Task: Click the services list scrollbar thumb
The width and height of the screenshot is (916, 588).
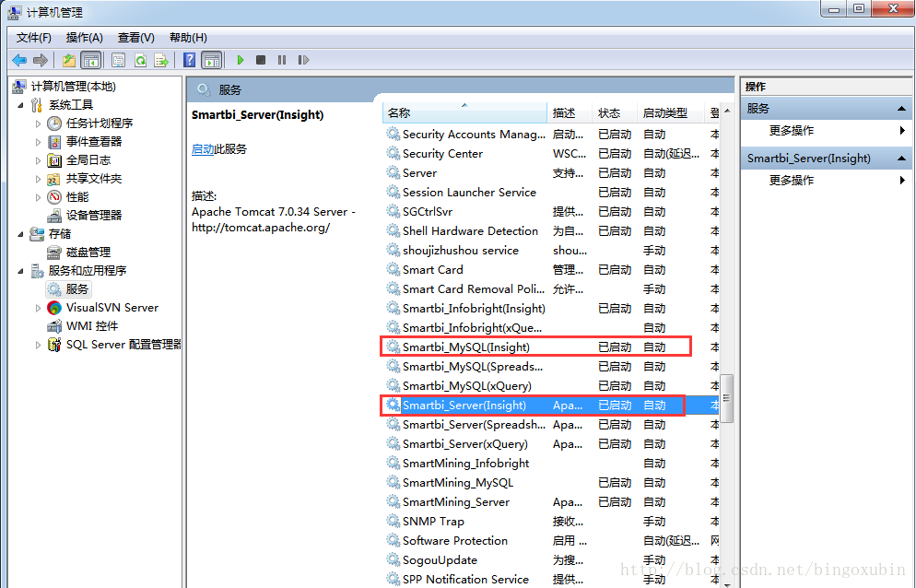Action: point(727,399)
